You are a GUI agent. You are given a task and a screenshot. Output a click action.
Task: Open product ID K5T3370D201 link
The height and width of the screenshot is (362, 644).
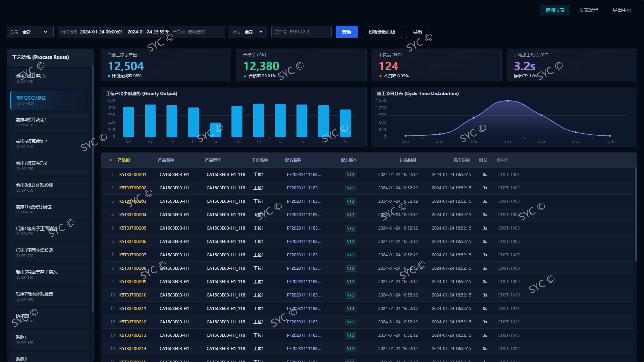coord(132,174)
